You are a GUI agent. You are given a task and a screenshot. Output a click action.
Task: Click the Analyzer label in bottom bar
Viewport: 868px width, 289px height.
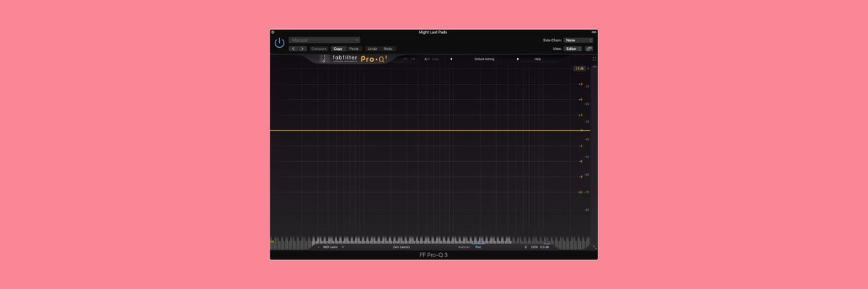pyautogui.click(x=464, y=247)
